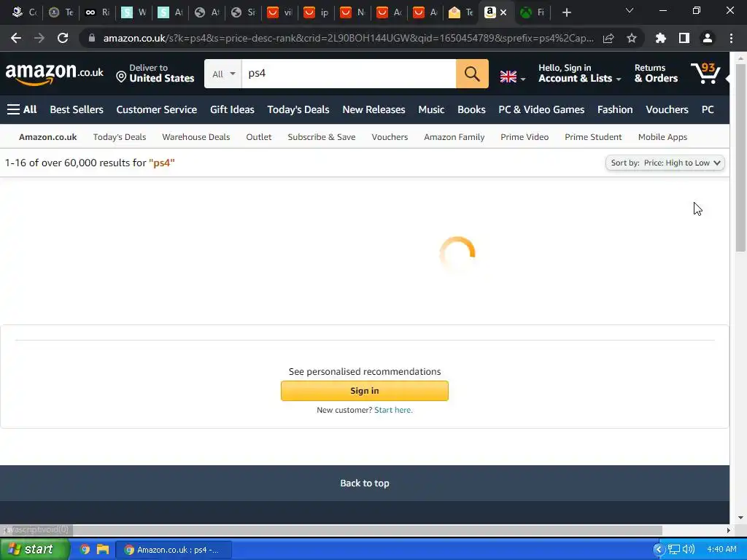Screen dimensions: 747x560
Task: Open Music nav item
Action: (431, 109)
